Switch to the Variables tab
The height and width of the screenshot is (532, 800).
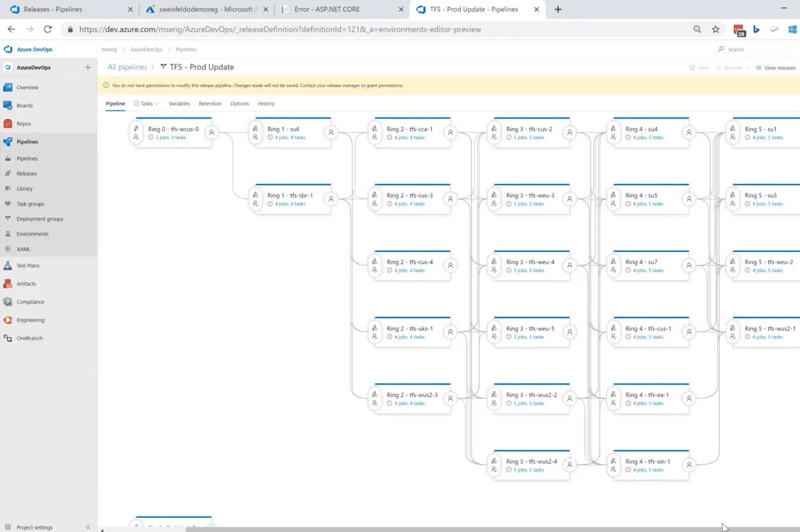coord(179,103)
